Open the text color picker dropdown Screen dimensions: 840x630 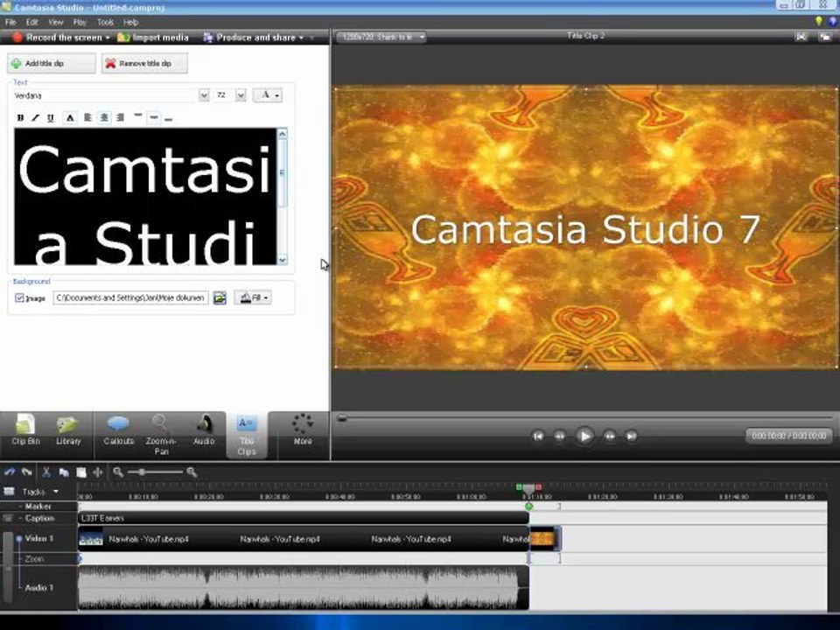pos(268,95)
